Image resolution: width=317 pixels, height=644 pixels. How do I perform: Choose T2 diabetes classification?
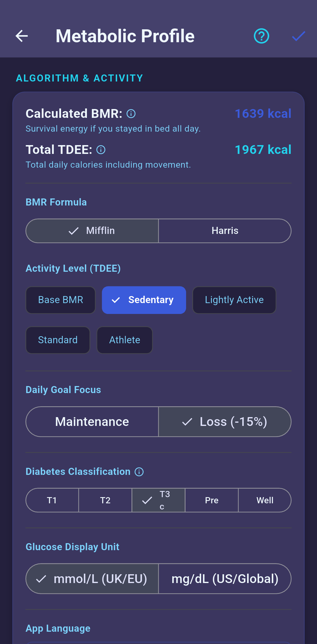click(x=105, y=500)
